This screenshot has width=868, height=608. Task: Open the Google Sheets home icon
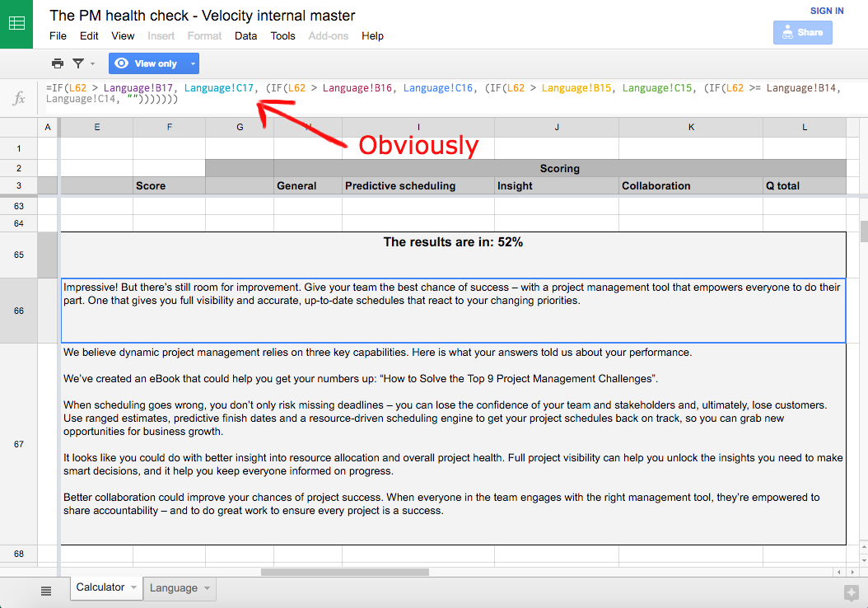coord(16,24)
